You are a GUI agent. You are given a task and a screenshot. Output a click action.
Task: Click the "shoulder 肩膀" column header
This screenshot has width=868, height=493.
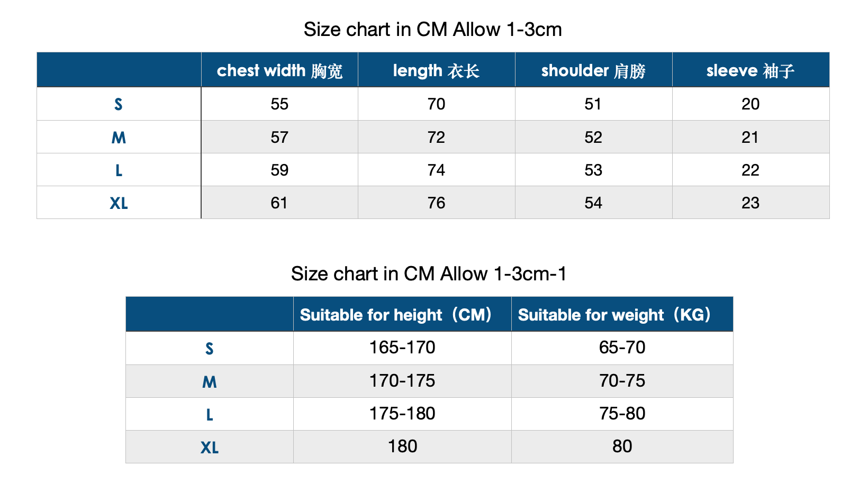593,70
